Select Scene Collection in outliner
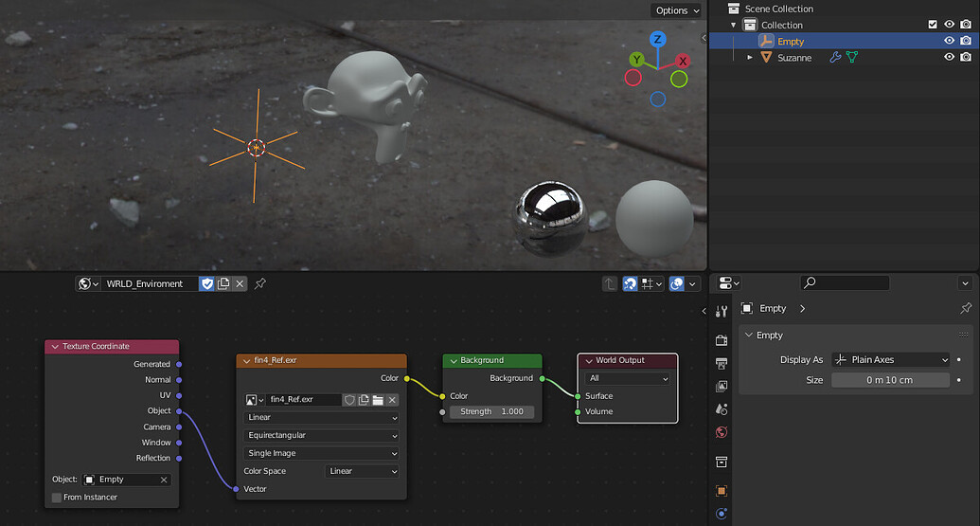Viewport: 980px width, 526px height. 778,9
